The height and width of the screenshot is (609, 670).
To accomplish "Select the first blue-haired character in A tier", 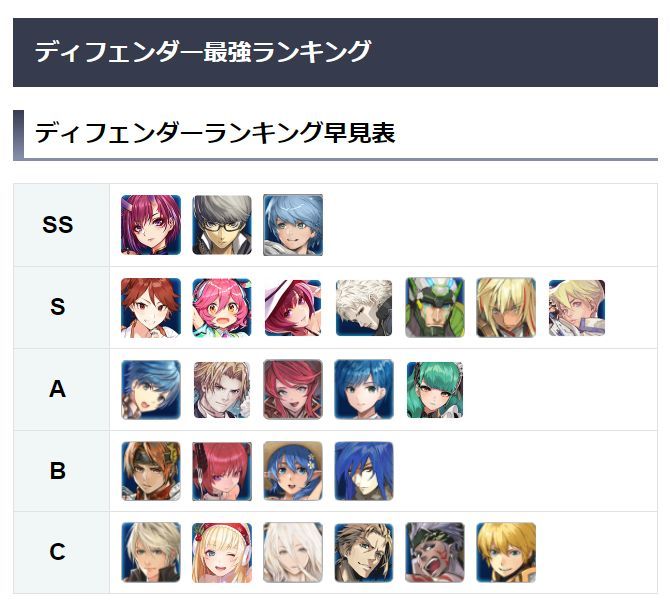I will click(151, 389).
